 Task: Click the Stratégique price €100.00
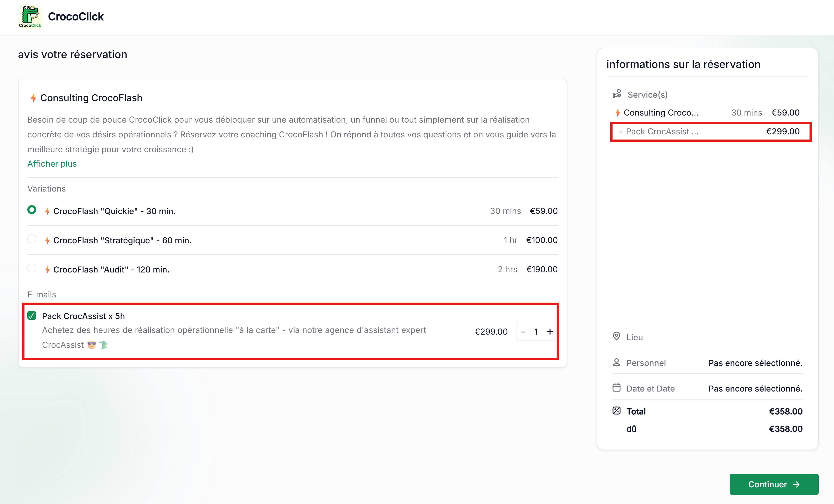point(542,240)
